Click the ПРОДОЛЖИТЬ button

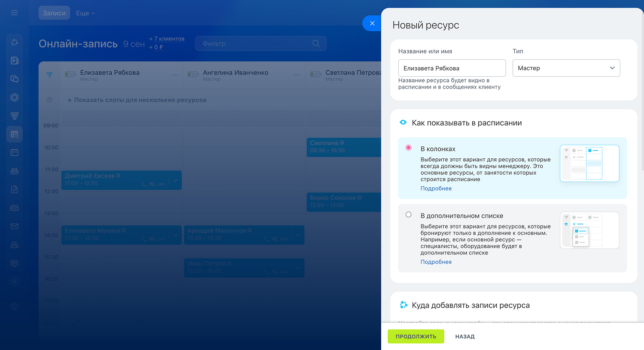[416, 336]
